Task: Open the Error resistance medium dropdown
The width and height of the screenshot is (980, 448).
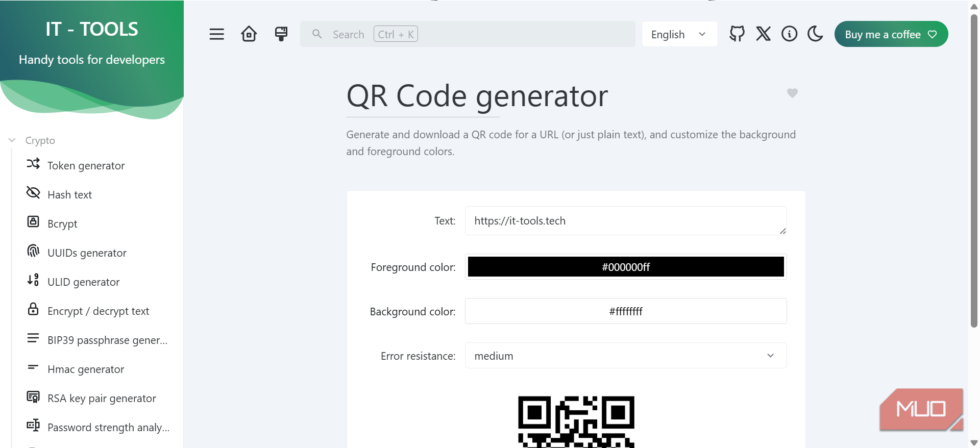Action: pyautogui.click(x=626, y=356)
